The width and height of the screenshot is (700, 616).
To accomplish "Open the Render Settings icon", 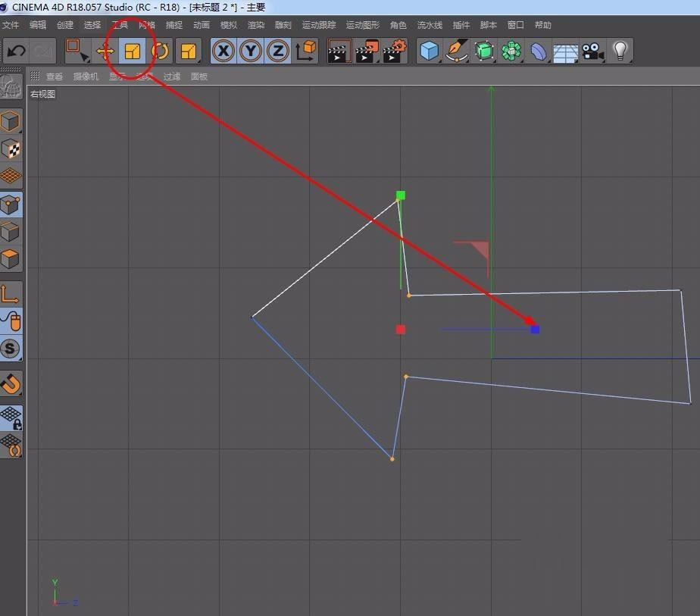I will [395, 51].
